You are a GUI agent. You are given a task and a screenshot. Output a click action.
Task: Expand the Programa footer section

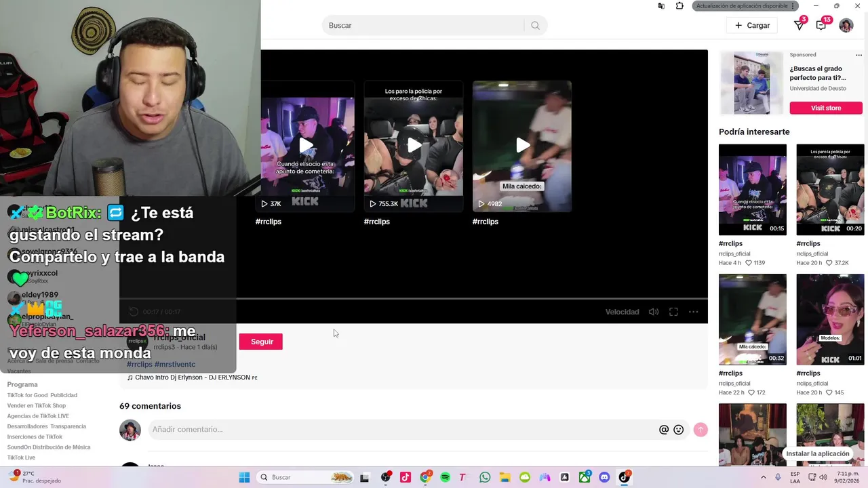pyautogui.click(x=22, y=384)
